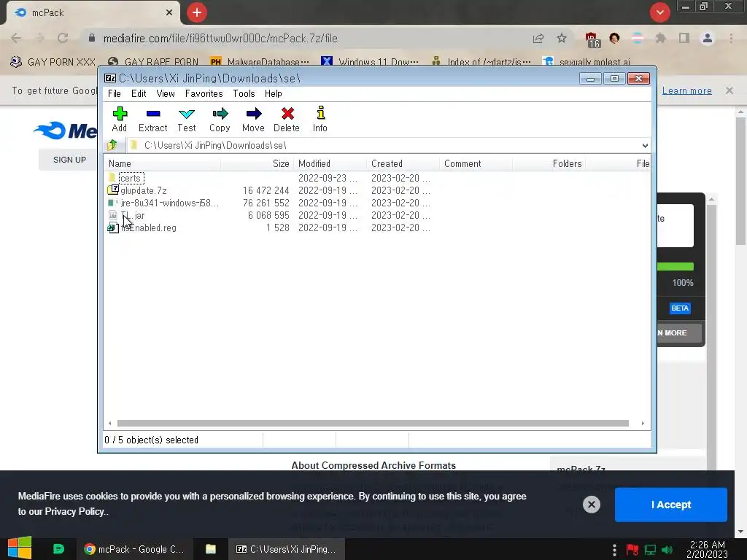747x560 pixels.
Task: Select the tlsEnabled.reg file icon
Action: 113,227
